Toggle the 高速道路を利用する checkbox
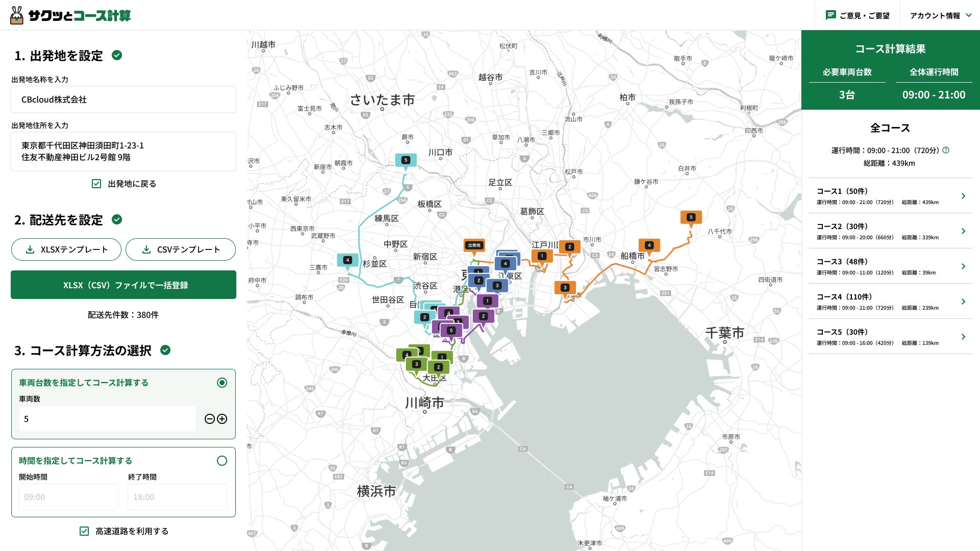This screenshot has height=551, width=980. [x=84, y=531]
